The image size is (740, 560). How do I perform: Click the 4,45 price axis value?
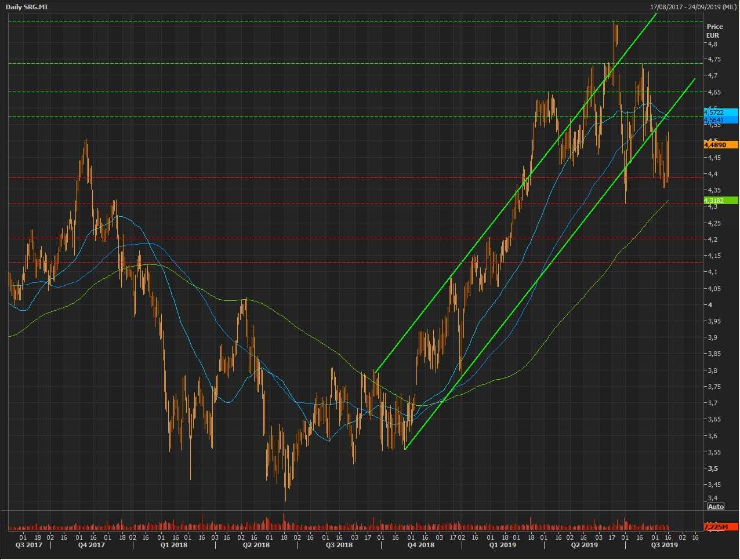click(714, 158)
